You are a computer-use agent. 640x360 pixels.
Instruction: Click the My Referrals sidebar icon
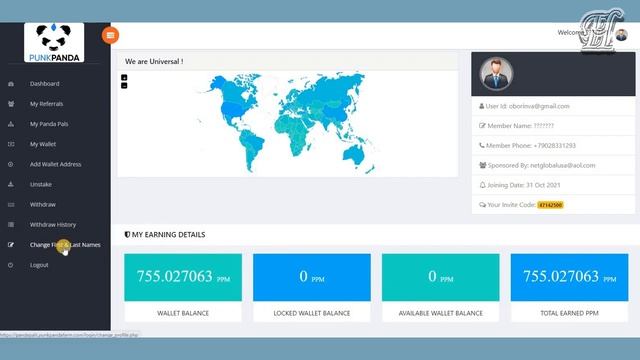coord(11,104)
